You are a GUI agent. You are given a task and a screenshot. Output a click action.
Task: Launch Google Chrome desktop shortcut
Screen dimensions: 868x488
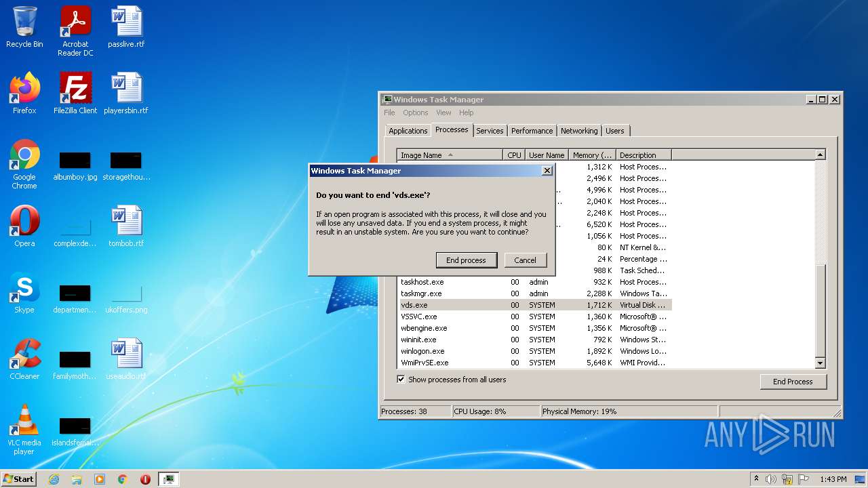pos(24,165)
